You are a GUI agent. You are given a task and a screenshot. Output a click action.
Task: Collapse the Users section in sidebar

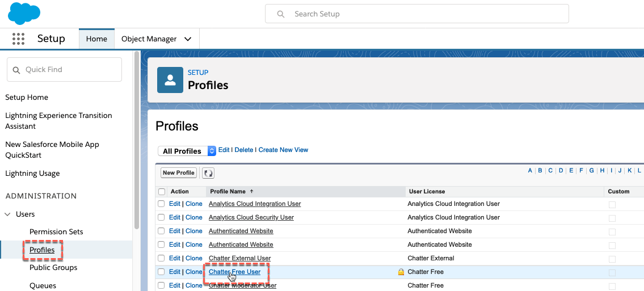7,214
